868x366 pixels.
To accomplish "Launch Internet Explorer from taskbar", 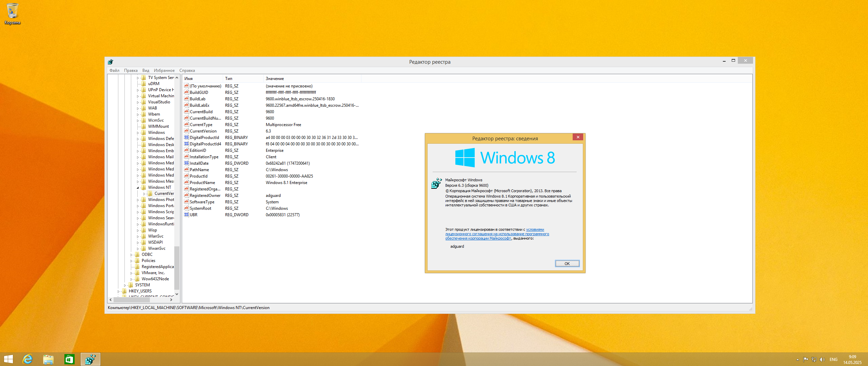I will click(x=27, y=359).
